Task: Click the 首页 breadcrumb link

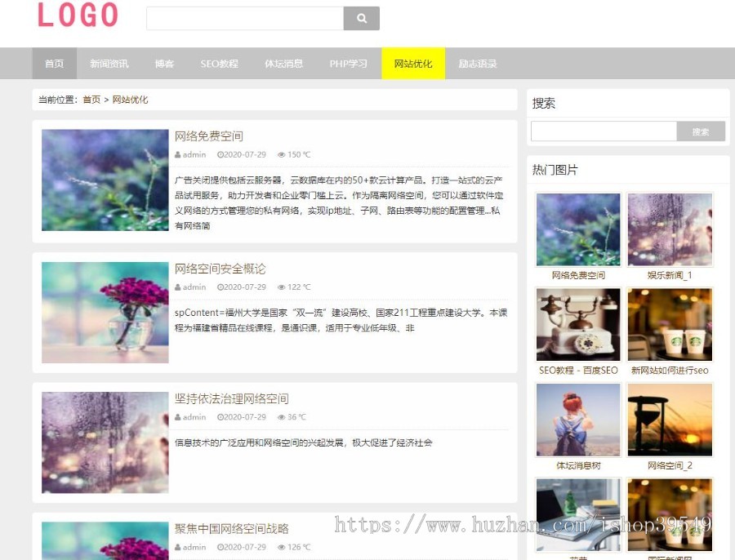Action: point(91,100)
